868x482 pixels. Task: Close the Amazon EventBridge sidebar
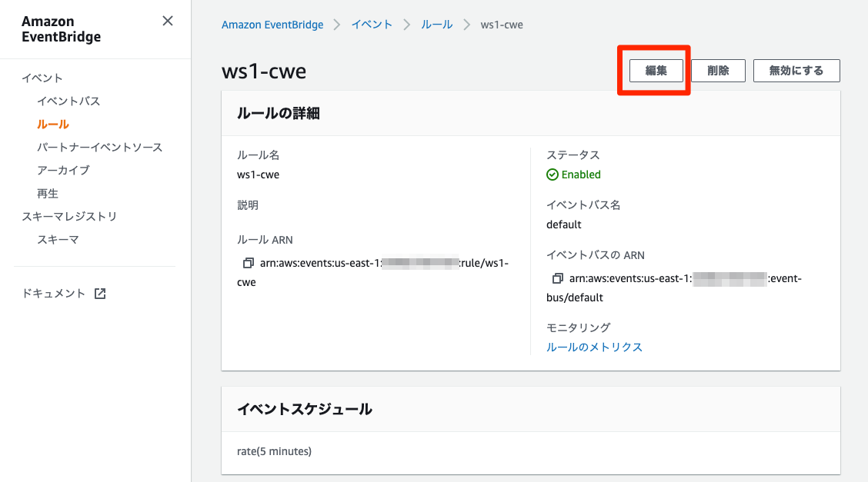pyautogui.click(x=168, y=21)
